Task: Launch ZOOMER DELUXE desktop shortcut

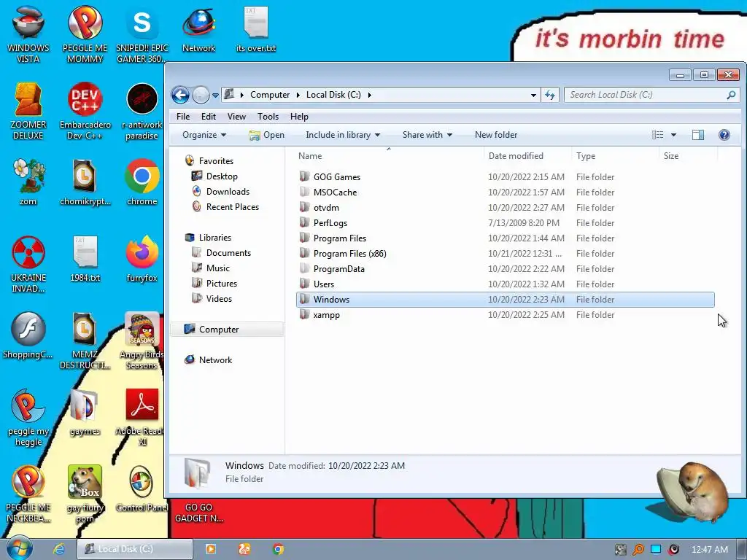Action: [28, 112]
